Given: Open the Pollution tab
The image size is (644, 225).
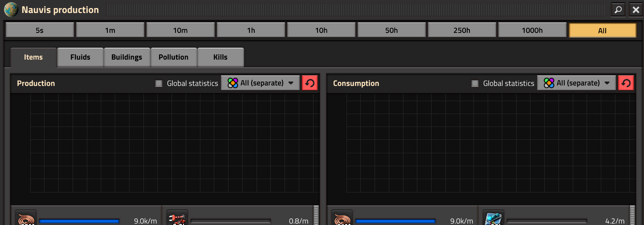Looking at the screenshot, I should [x=173, y=57].
